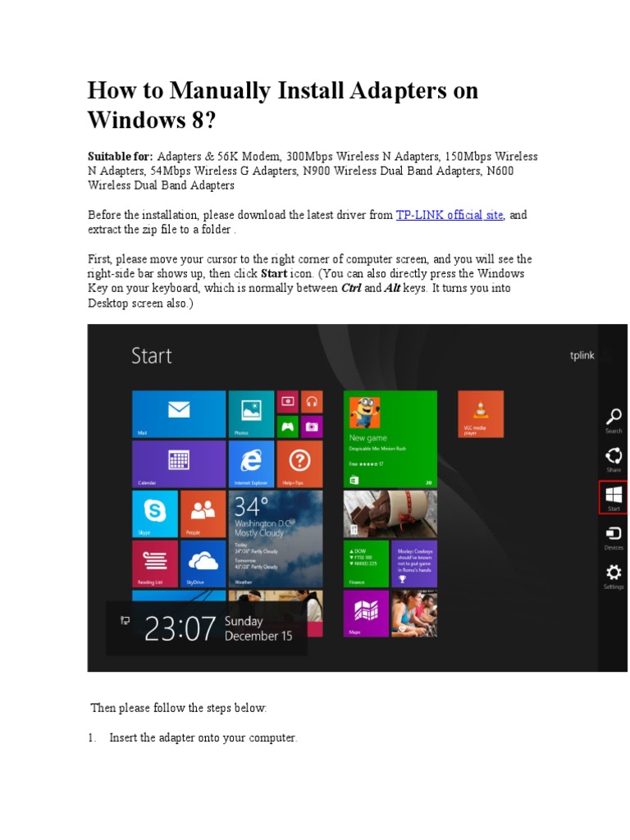Open the Finance tile
Viewport: 630px width, 840px height.
[x=366, y=564]
